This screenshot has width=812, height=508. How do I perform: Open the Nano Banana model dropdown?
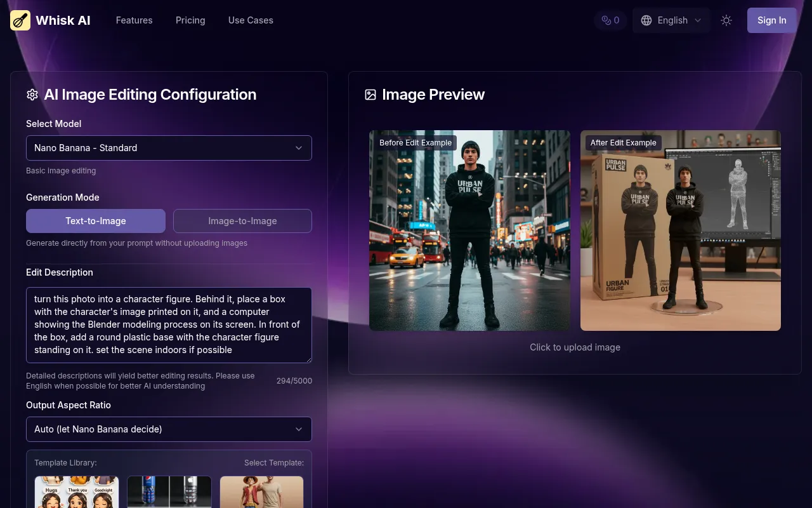(x=169, y=148)
